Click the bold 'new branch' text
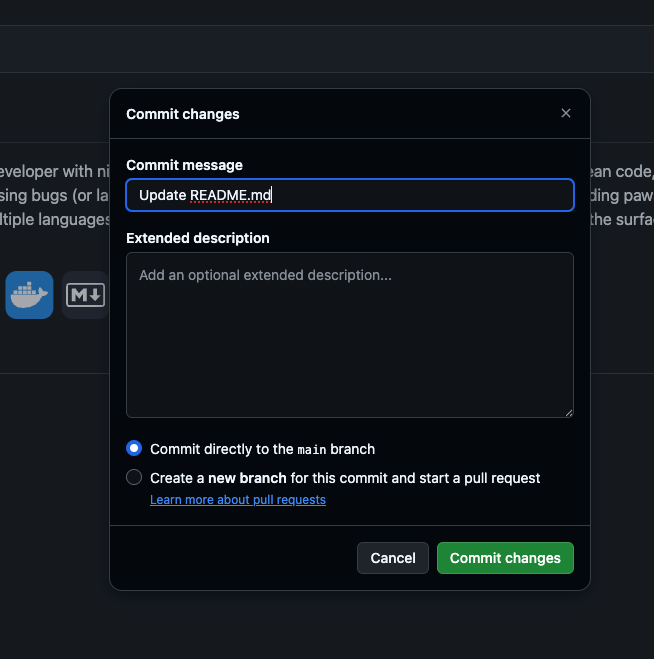 coord(247,478)
